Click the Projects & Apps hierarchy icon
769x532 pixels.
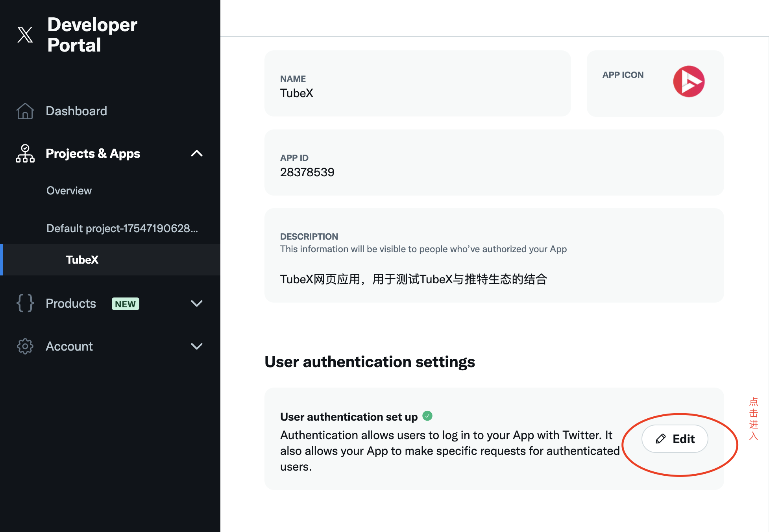pos(25,153)
